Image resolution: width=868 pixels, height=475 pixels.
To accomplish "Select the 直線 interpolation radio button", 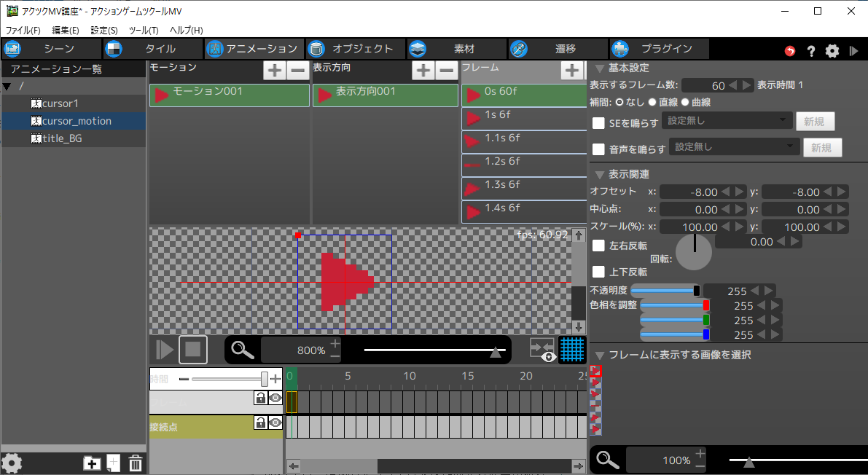I will click(652, 103).
